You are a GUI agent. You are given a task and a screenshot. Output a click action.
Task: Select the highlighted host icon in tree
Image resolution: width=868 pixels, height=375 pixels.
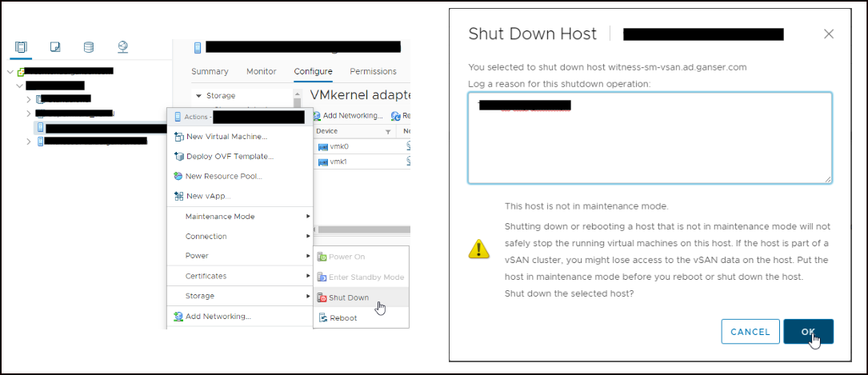(41, 128)
